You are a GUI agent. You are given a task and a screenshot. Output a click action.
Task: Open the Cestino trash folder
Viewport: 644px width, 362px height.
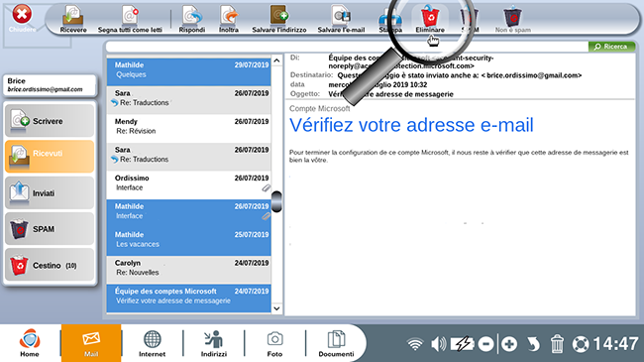pyautogui.click(x=50, y=265)
